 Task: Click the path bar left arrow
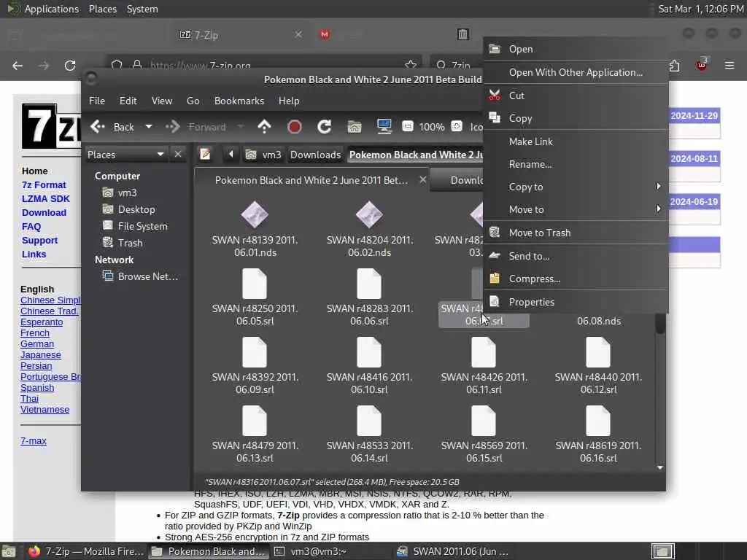(231, 155)
